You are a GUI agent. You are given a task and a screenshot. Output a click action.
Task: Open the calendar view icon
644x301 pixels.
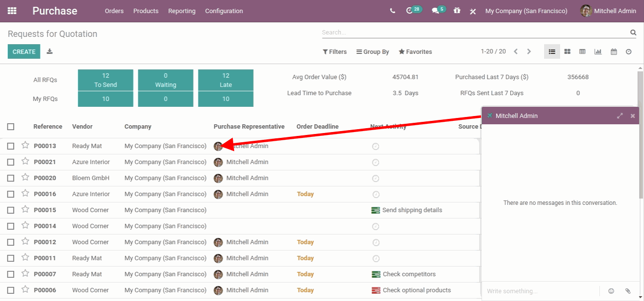coord(613,51)
